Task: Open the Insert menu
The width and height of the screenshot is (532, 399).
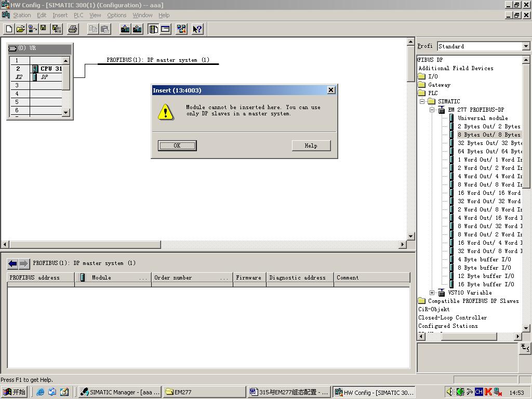Action: [60, 15]
